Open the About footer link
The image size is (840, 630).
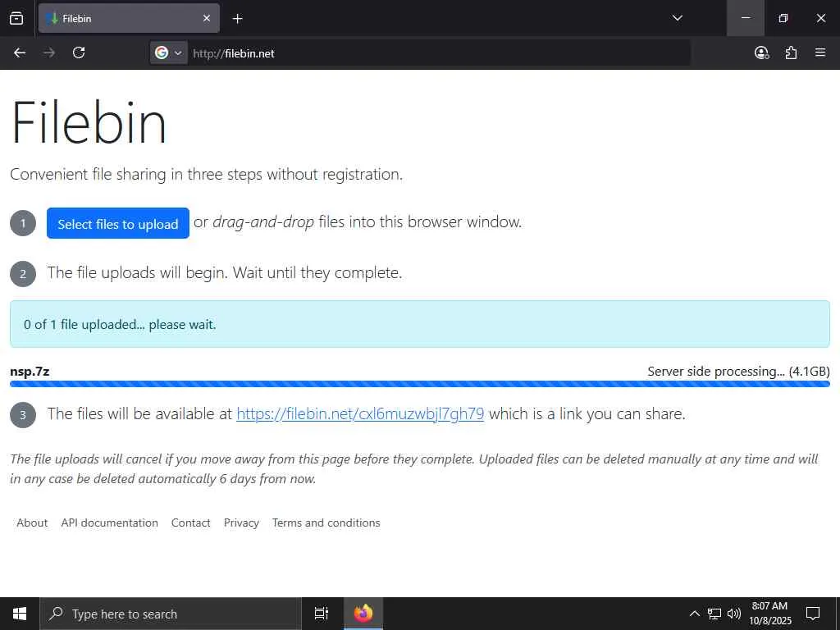coord(32,523)
